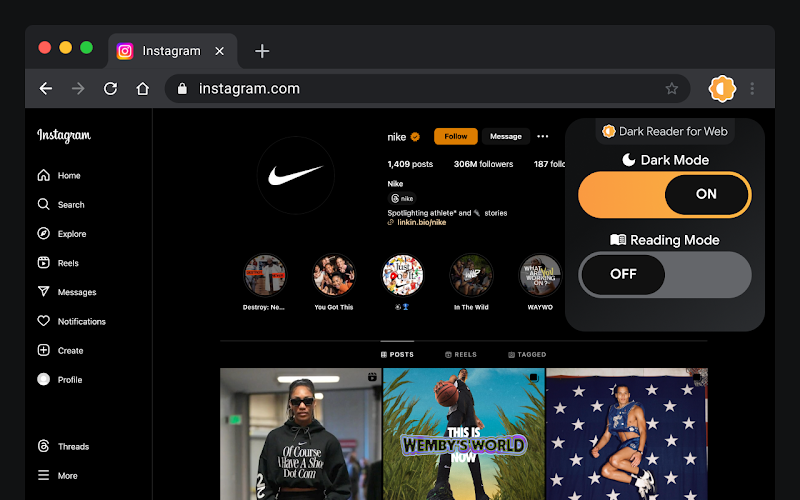This screenshot has height=500, width=800.
Task: Open a new tab with plus
Action: (262, 51)
